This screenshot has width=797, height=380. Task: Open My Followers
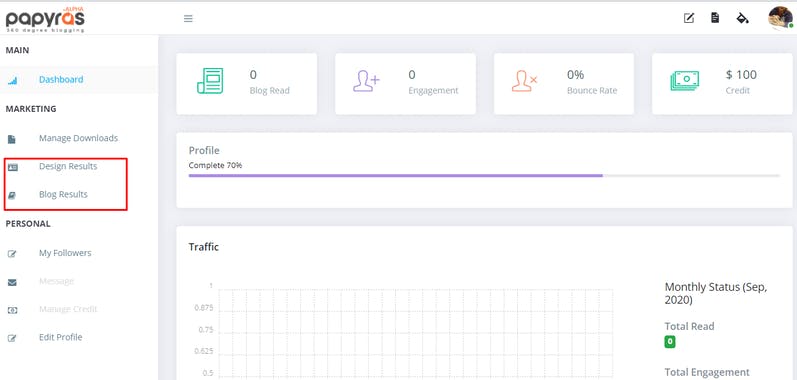(65, 253)
